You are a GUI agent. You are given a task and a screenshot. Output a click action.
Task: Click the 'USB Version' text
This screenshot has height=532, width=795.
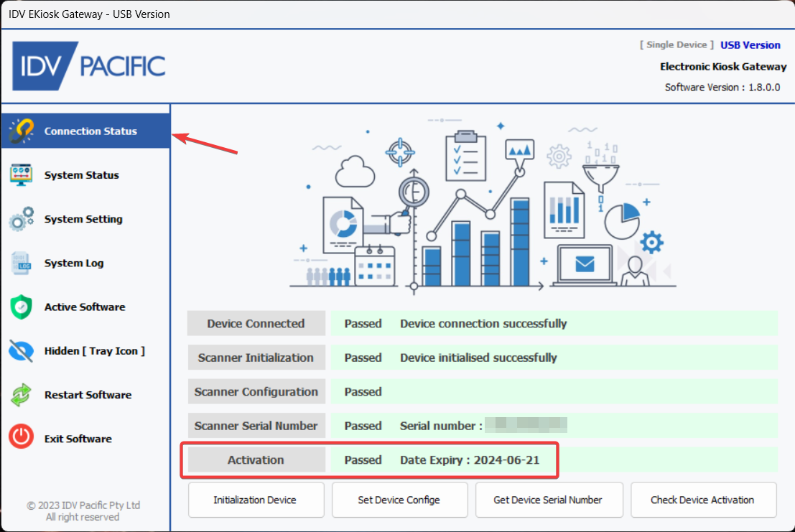(x=750, y=45)
